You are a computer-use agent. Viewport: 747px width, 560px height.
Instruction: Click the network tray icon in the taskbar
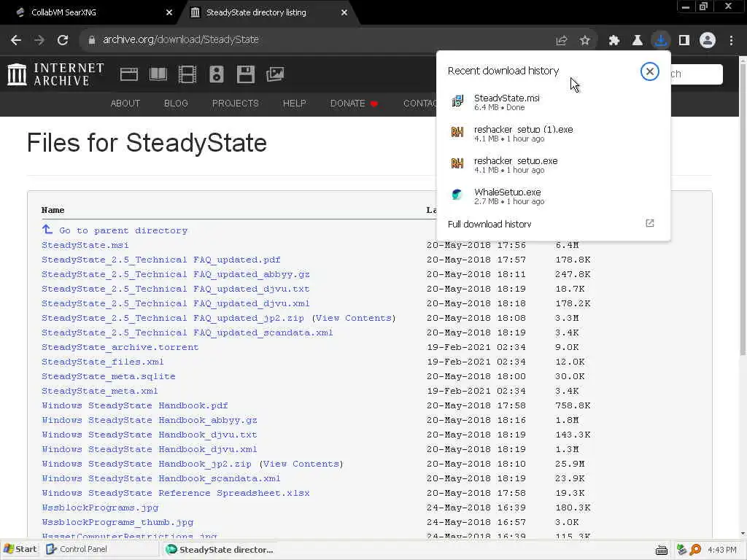tap(682, 550)
